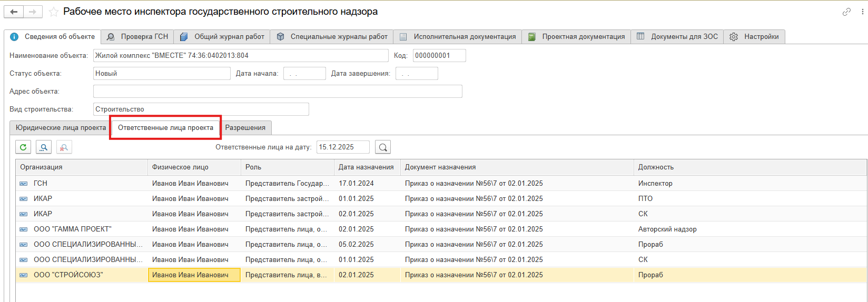The height and width of the screenshot is (302, 868).
Task: Switch to the Проверка ГСН tab
Action: (x=138, y=37)
